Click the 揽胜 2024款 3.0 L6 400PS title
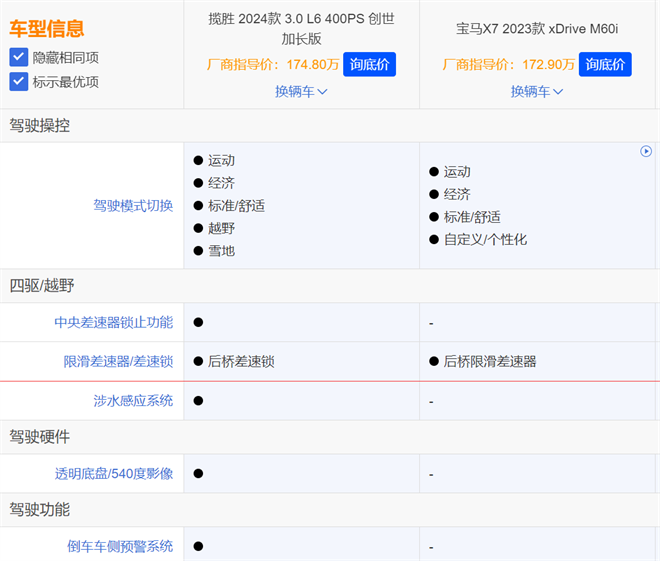This screenshot has height=561, width=660. pos(301,29)
